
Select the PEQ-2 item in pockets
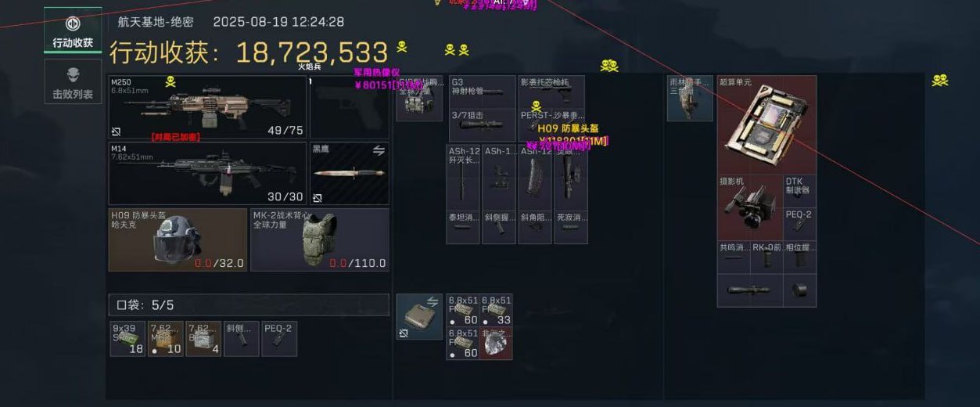(x=279, y=339)
